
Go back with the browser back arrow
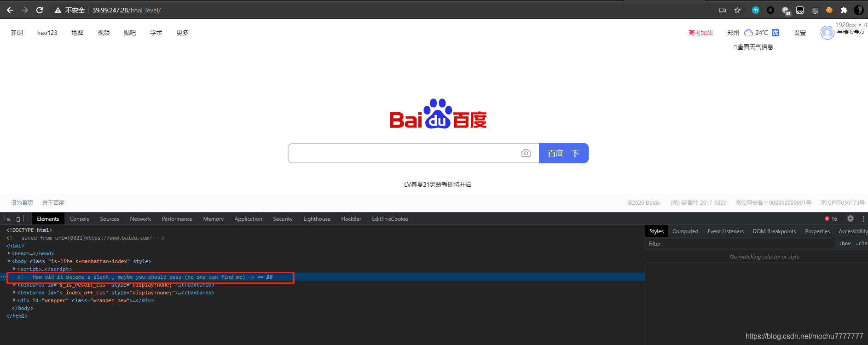pyautogui.click(x=10, y=10)
